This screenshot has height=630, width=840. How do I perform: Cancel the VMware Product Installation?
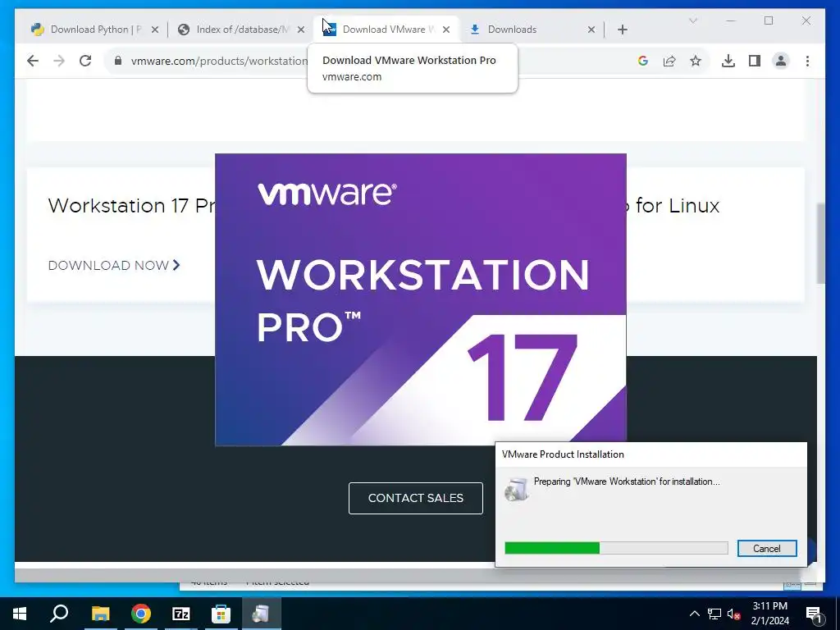[x=767, y=548]
